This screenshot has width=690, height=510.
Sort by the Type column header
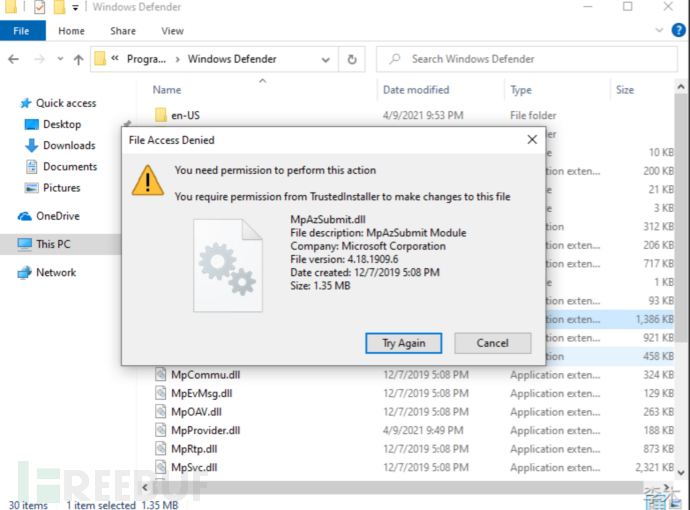(x=521, y=90)
